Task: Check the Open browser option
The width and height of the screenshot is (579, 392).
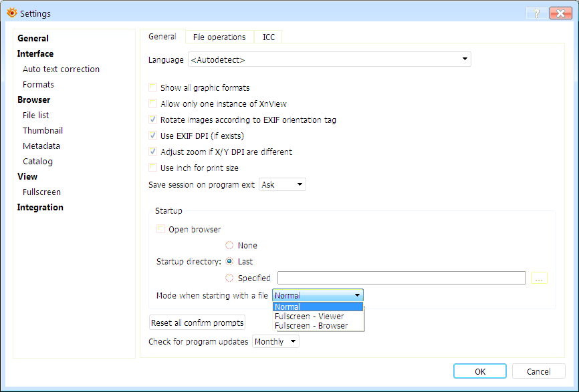Action: (x=161, y=229)
